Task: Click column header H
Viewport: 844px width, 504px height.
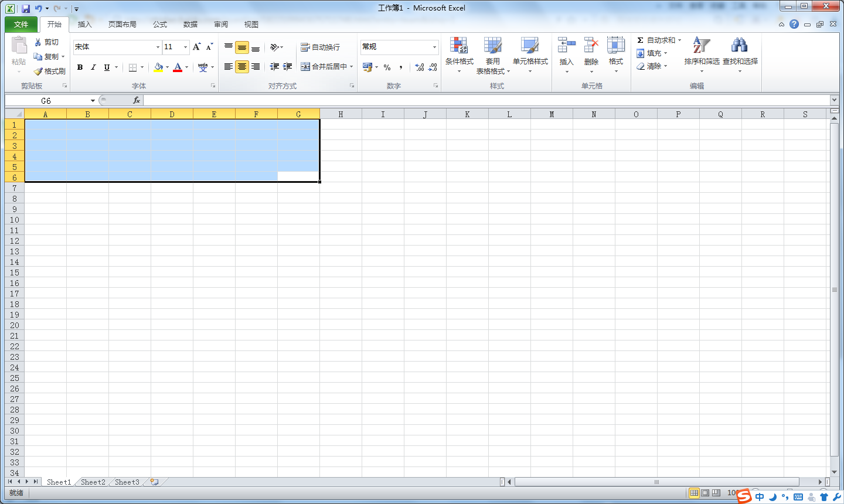Action: click(x=341, y=114)
